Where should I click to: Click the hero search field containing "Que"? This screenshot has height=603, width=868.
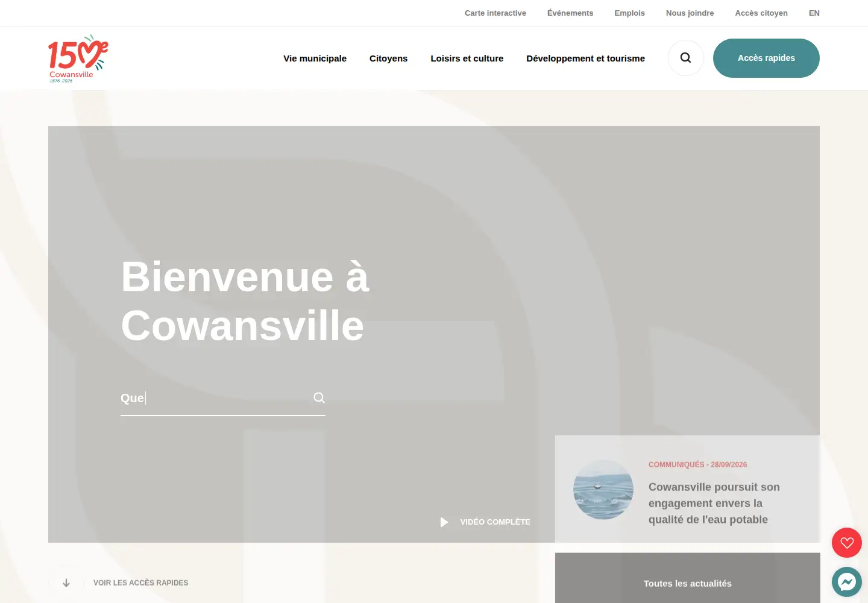tap(223, 398)
